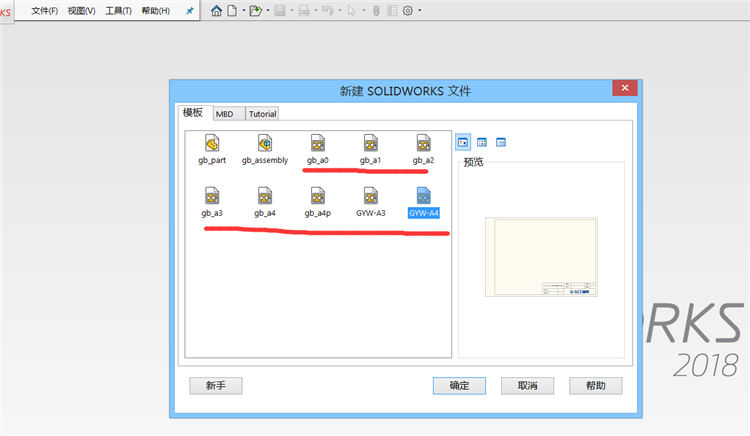Click the File Properties list icon
750x436 pixels.
(392, 11)
